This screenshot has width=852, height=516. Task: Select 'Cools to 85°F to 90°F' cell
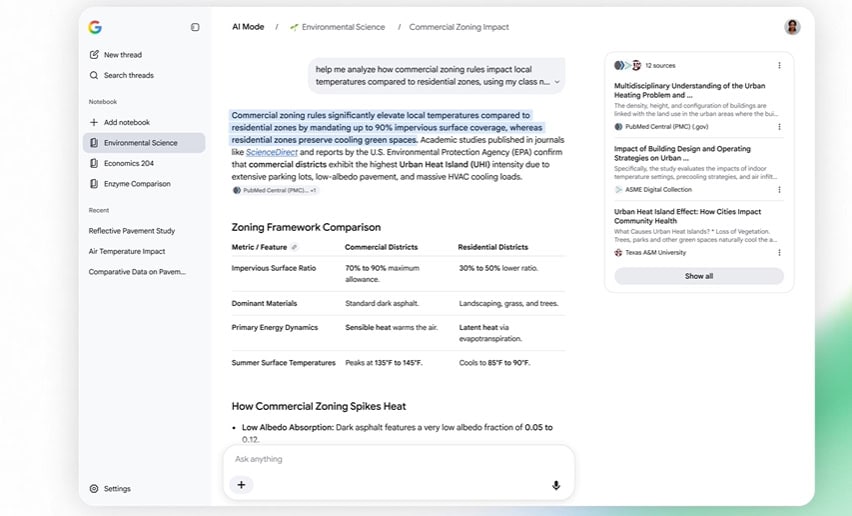pyautogui.click(x=494, y=363)
